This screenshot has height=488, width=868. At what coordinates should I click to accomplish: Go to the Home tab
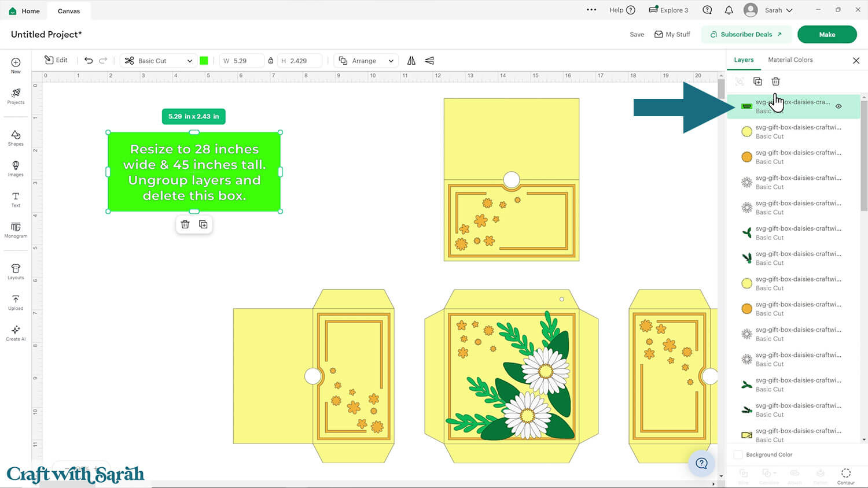click(x=25, y=11)
